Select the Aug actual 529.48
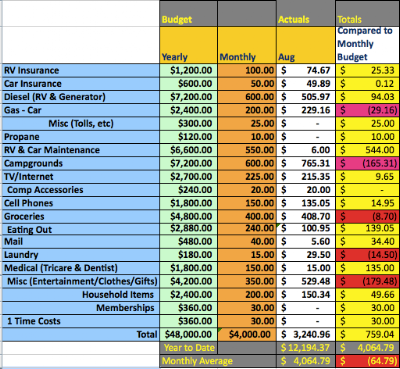The height and width of the screenshot is (369, 400). point(306,282)
